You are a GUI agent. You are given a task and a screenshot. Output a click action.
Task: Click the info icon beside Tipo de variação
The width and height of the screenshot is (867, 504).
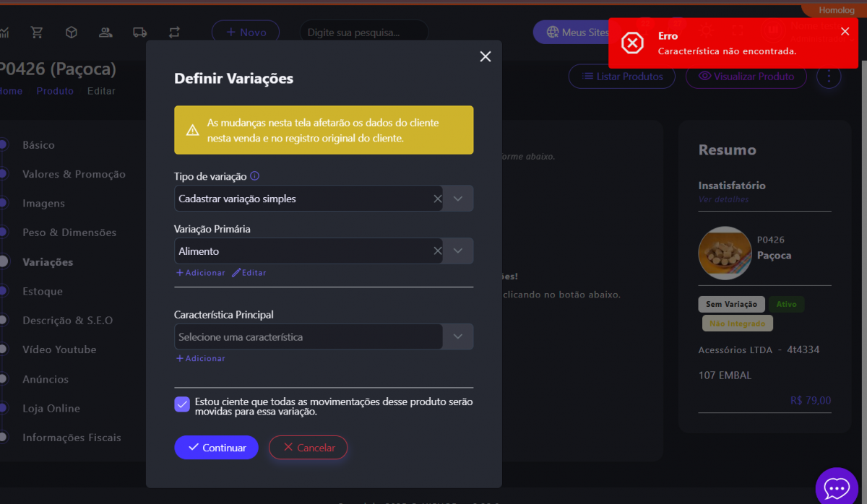coord(254,176)
